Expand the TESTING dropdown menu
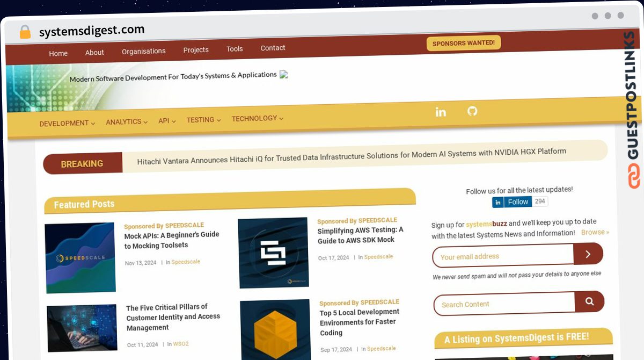The width and height of the screenshot is (644, 360). pyautogui.click(x=203, y=120)
